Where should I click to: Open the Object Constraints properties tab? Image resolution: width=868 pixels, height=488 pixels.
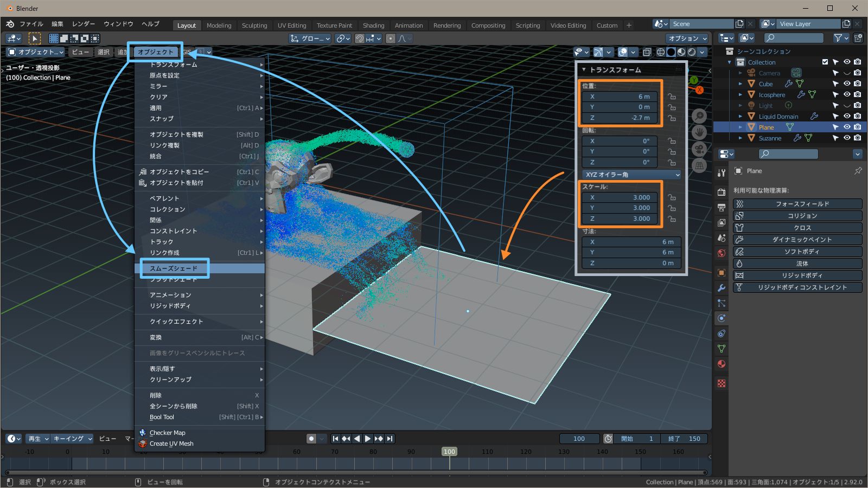tap(722, 333)
